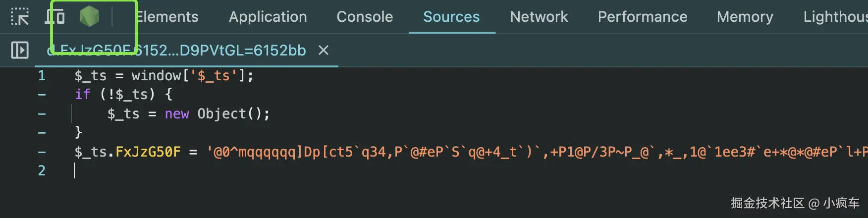This screenshot has height=218, width=868.
Task: Switch to the Elements panel tab
Action: click(167, 17)
